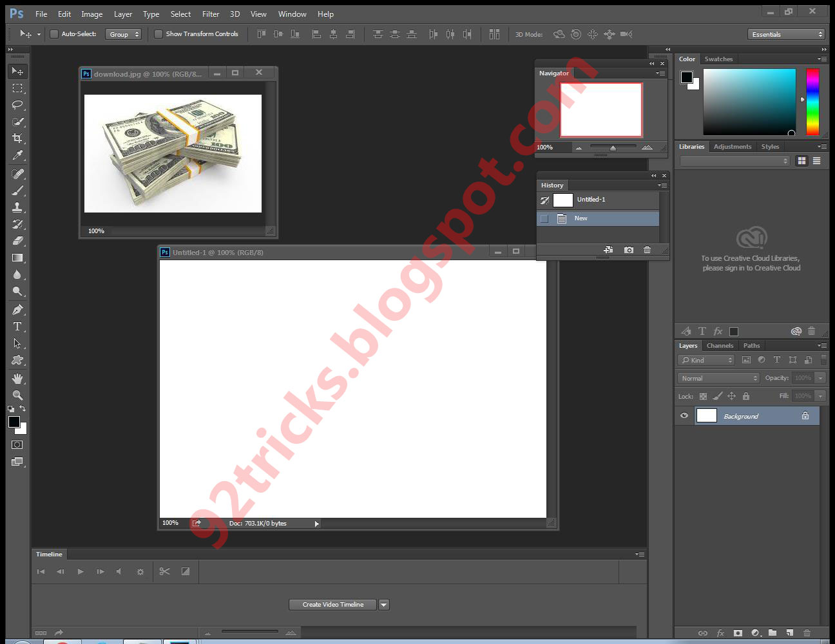This screenshot has height=644, width=835.
Task: Select the Horizontal Type tool
Action: [17, 327]
